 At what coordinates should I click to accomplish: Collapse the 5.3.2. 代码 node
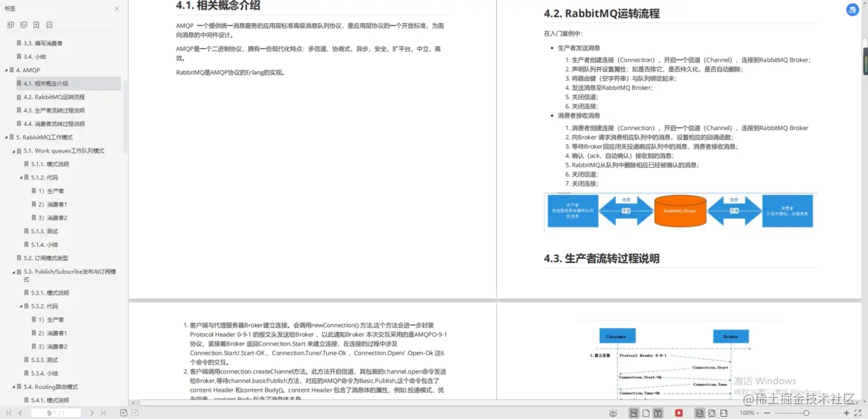click(x=22, y=306)
